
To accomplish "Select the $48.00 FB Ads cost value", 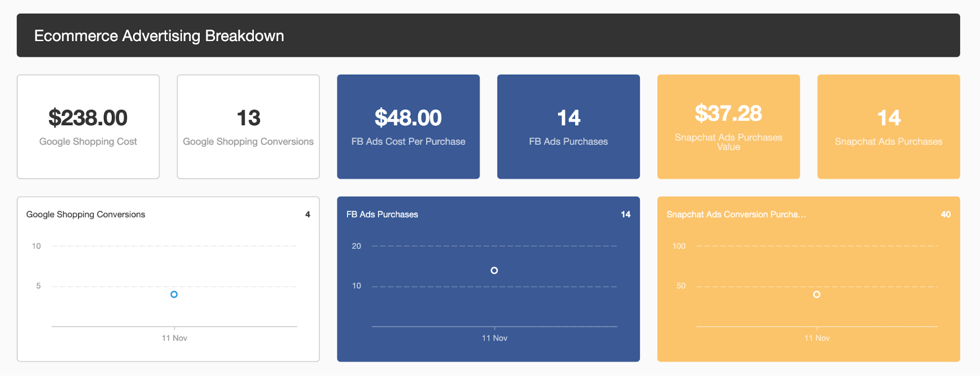I will coord(408,118).
